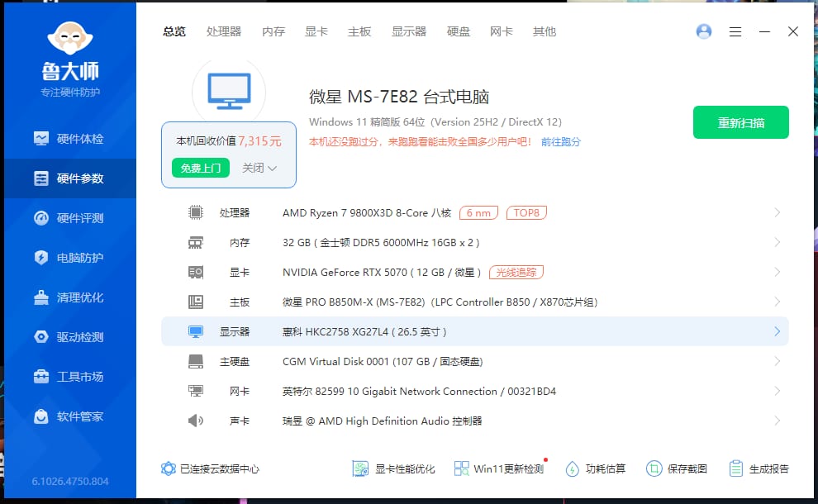Expand the 主板 row chevron

tap(778, 302)
